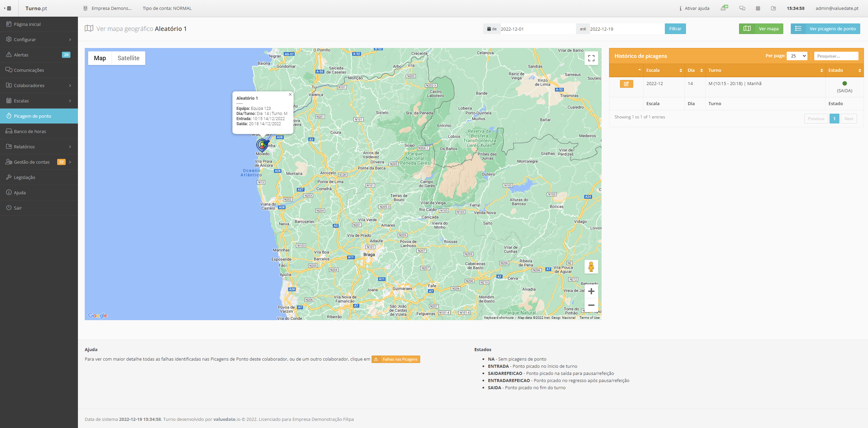The width and height of the screenshot is (868, 428).
Task: Click the edit pencil icon in the picagens row
Action: coord(626,84)
